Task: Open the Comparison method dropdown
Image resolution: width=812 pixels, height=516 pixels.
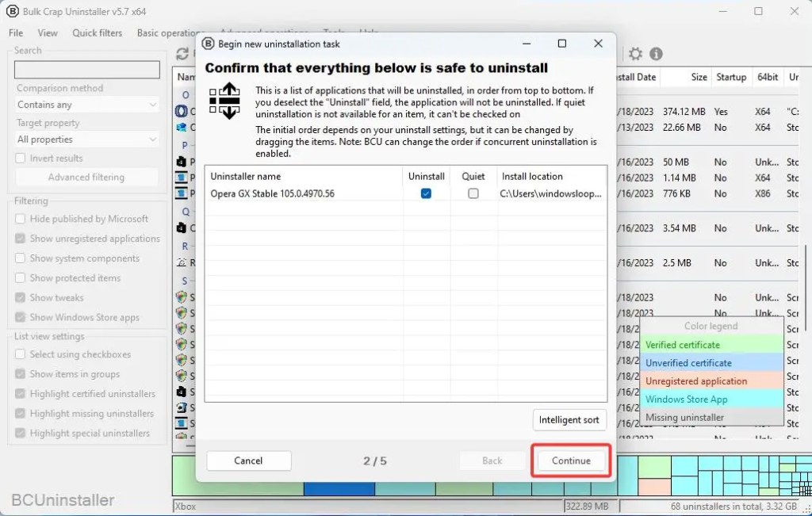Action: pos(86,105)
